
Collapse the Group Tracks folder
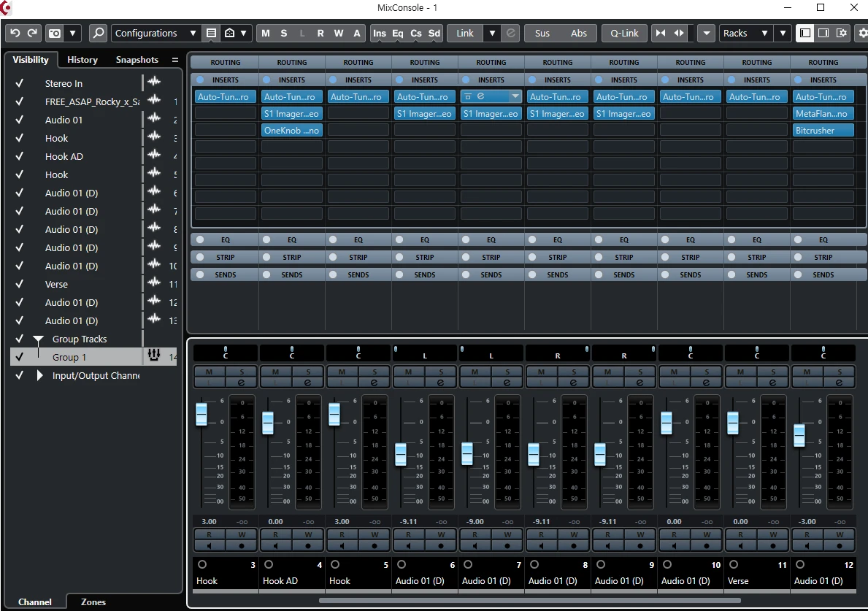tap(38, 339)
